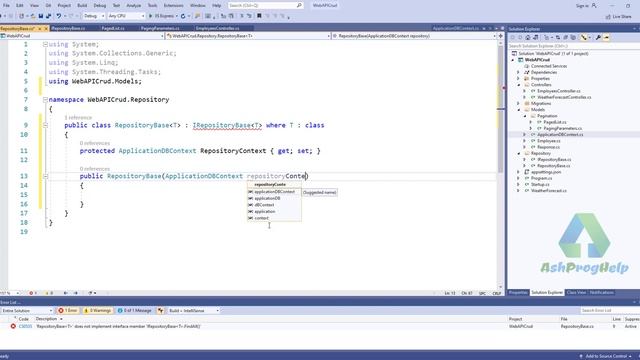Click the Live Share icon
The image size is (640, 360).
[x=608, y=17]
